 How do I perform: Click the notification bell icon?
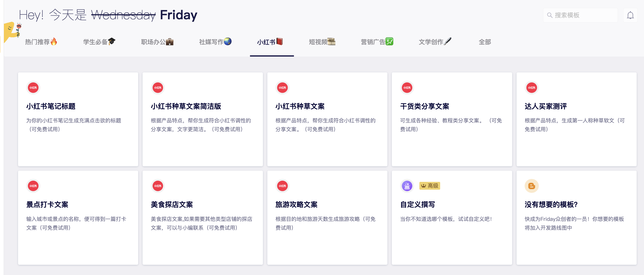[x=630, y=15]
